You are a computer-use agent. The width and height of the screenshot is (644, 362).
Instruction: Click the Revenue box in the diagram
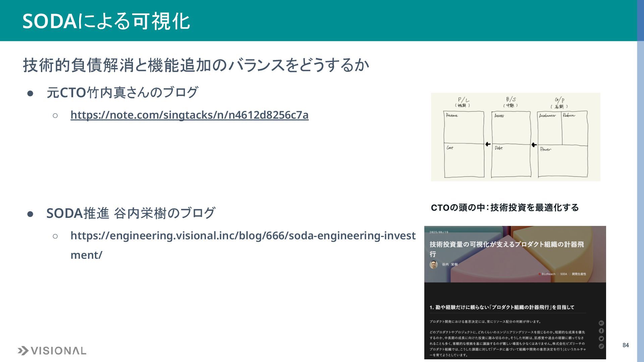(x=464, y=127)
